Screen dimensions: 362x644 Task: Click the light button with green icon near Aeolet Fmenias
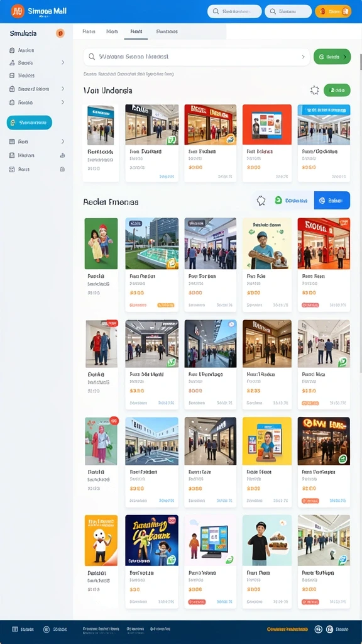coord(291,201)
